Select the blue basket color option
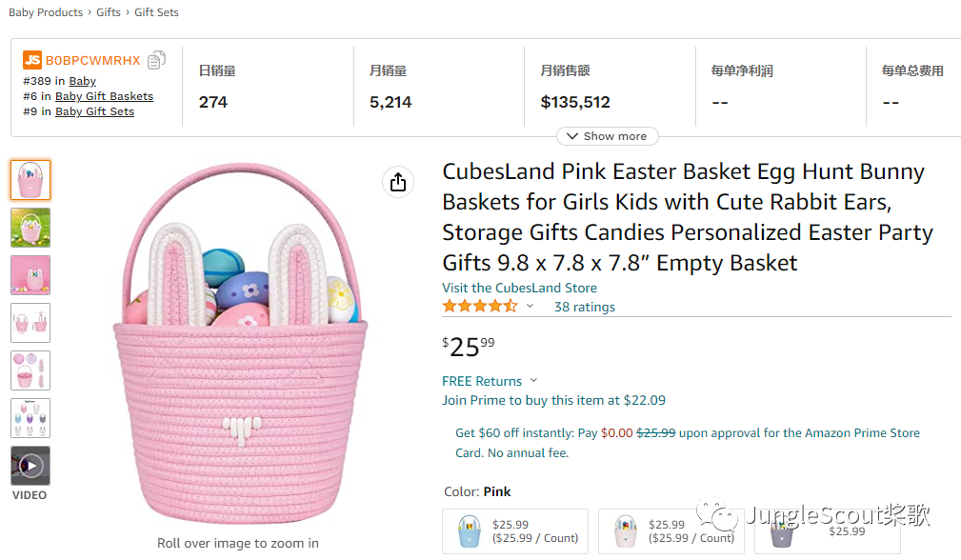This screenshot has width=961, height=560. pos(514,531)
